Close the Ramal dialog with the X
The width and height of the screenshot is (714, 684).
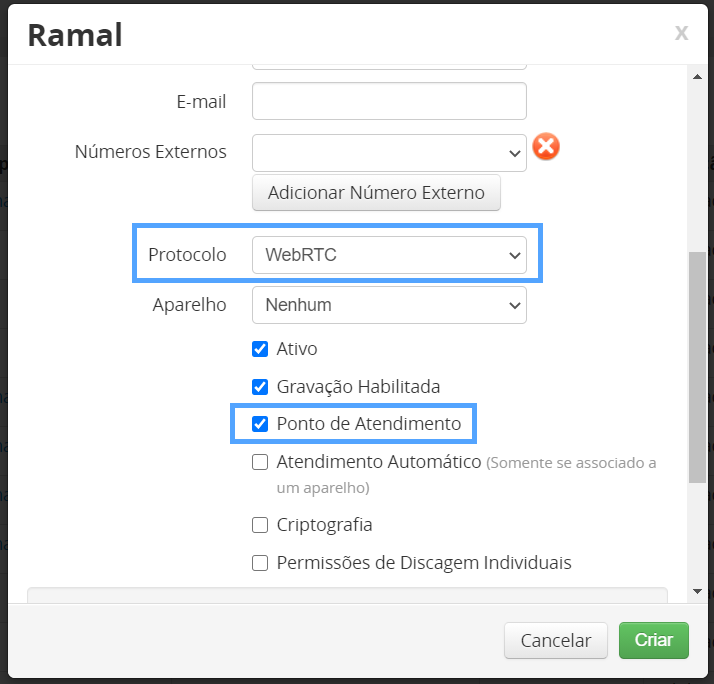[x=681, y=33]
